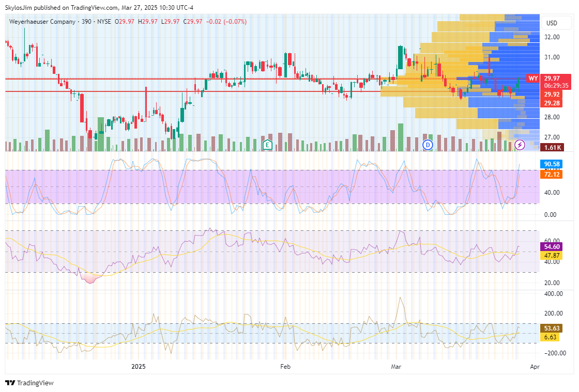The image size is (579, 392).
Task: Click the SkylosJim published header text
Action: point(99,7)
